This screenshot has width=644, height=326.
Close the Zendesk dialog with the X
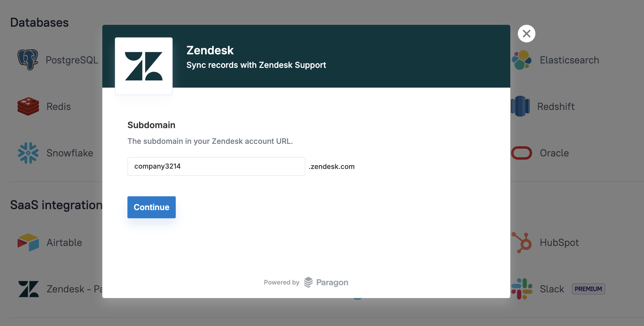[527, 34]
